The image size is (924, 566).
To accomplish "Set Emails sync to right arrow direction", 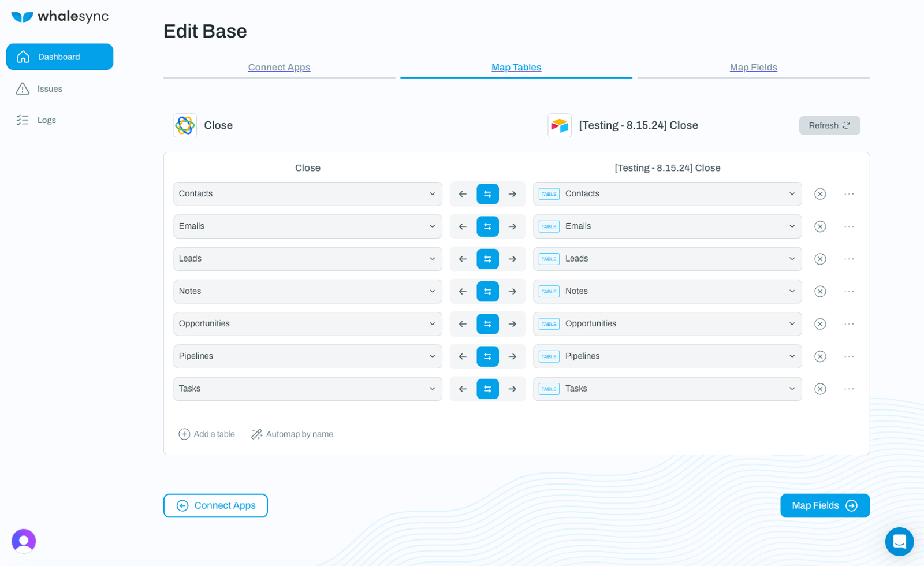I will [512, 226].
